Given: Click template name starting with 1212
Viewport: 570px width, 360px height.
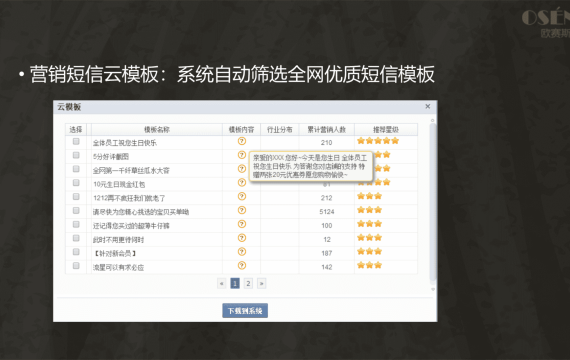Looking at the screenshot, I should [x=129, y=198].
